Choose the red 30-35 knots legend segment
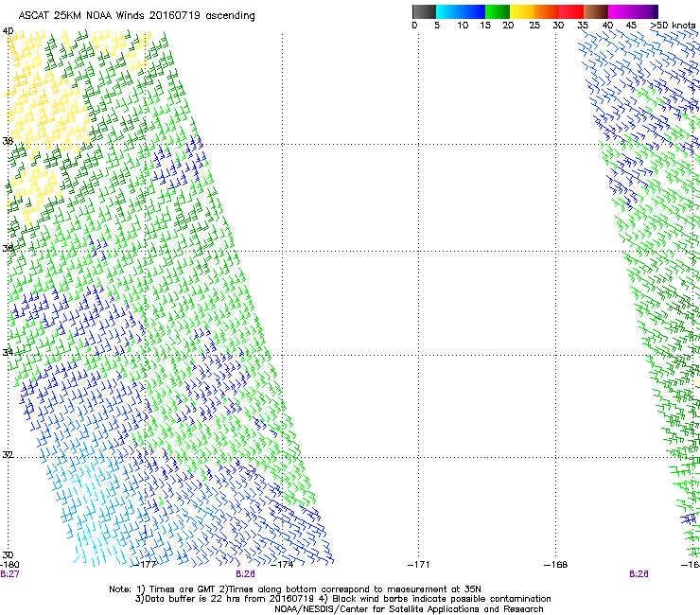This screenshot has height=615, width=700. click(x=571, y=11)
